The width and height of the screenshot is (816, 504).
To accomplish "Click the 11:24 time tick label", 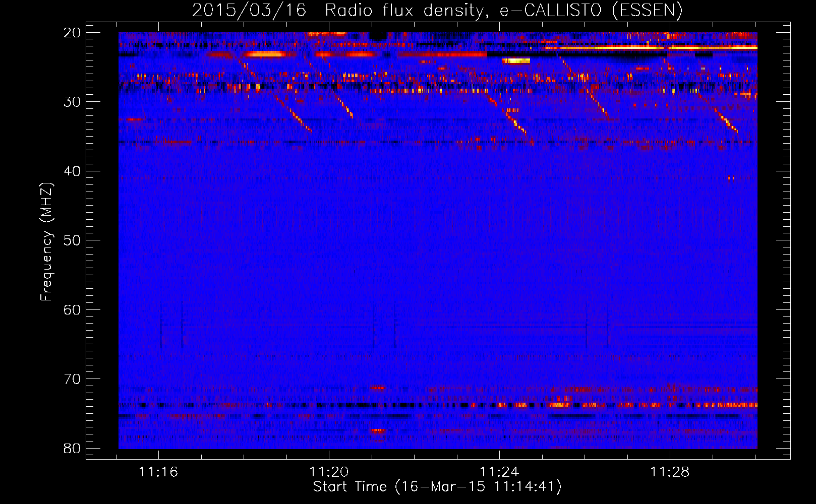I will 499,472.
